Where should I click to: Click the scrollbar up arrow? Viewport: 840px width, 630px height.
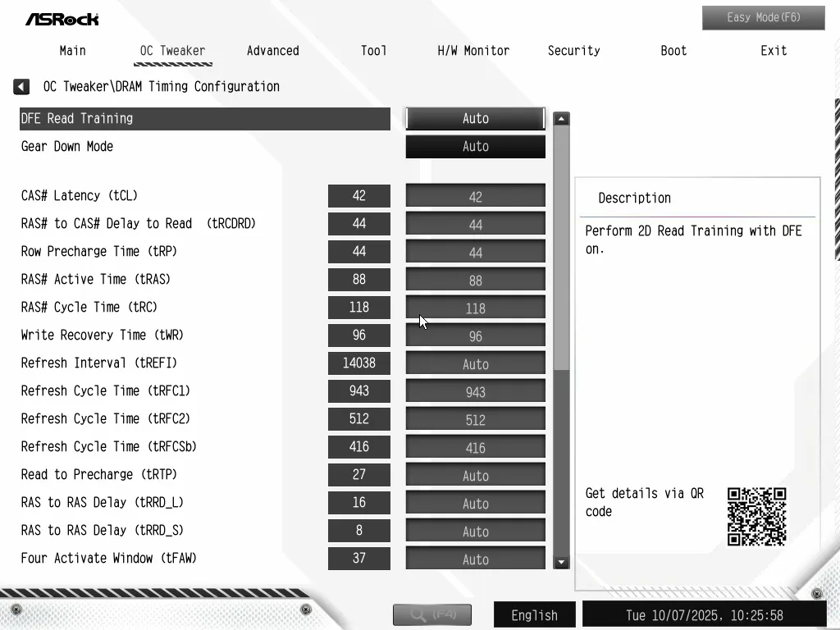click(x=561, y=119)
